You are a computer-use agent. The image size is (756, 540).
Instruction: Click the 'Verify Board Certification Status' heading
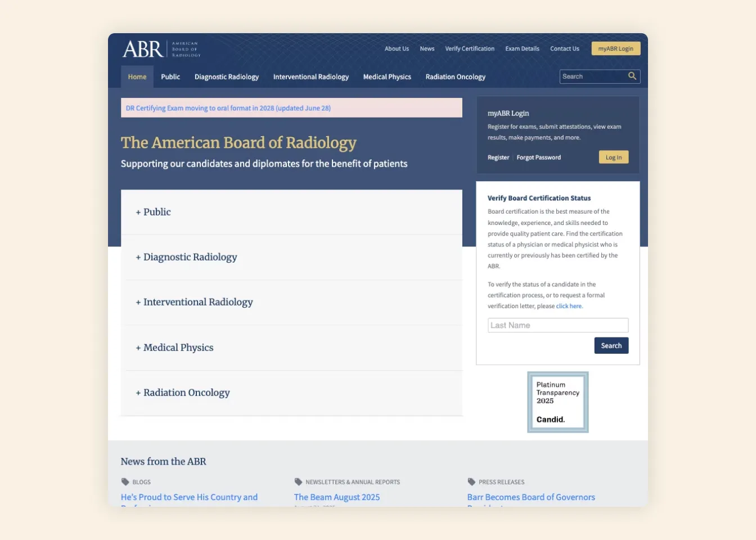point(539,198)
